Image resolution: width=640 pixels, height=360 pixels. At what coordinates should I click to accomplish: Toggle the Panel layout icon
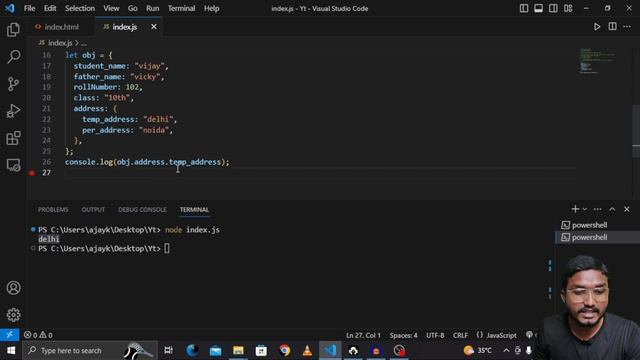538,8
